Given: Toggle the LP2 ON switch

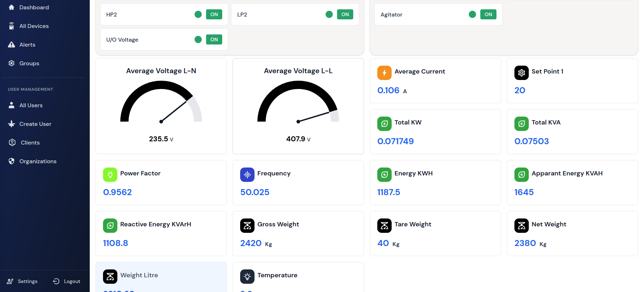Looking at the screenshot, I should (345, 14).
